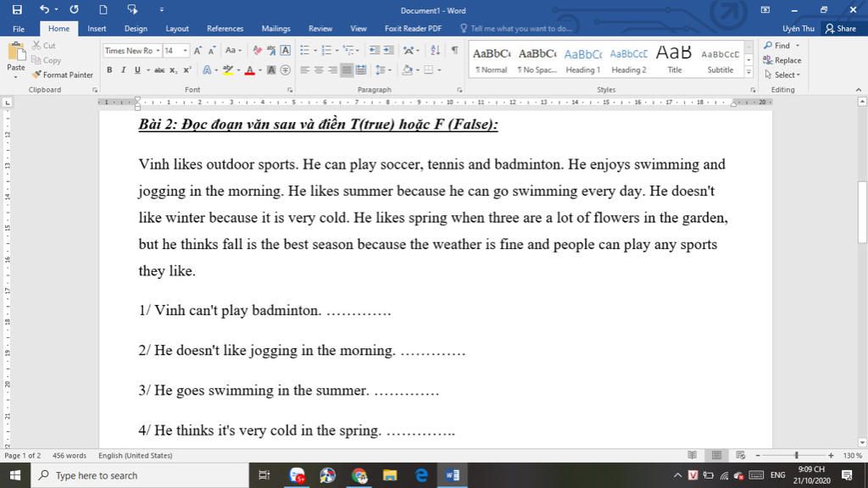Click the Replace button in Editing group

(782, 60)
